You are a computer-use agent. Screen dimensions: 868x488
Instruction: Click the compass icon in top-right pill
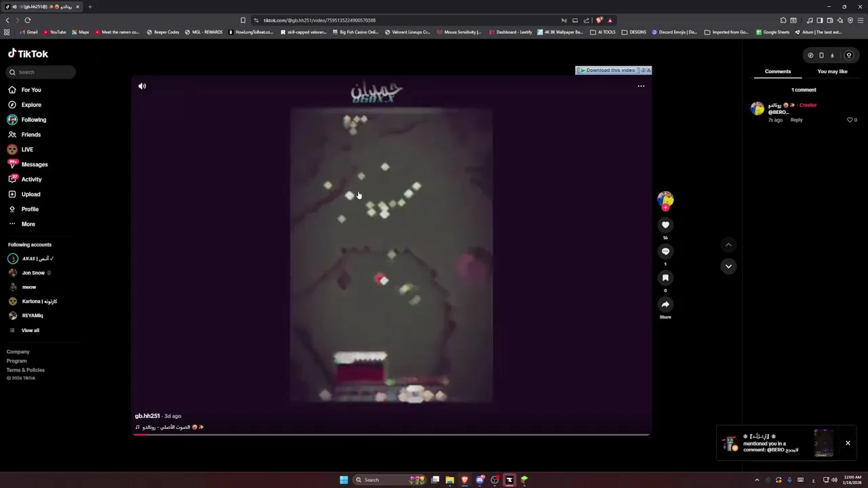click(x=810, y=56)
